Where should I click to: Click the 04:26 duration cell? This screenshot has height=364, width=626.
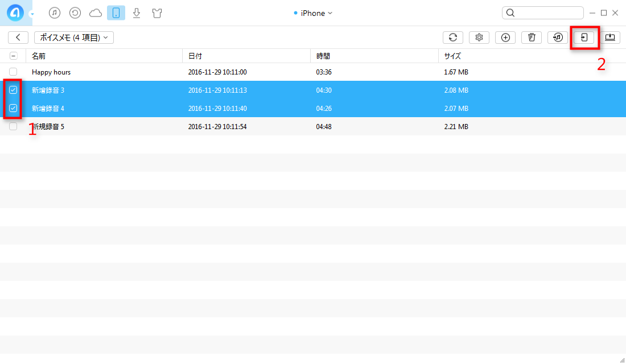click(x=324, y=109)
